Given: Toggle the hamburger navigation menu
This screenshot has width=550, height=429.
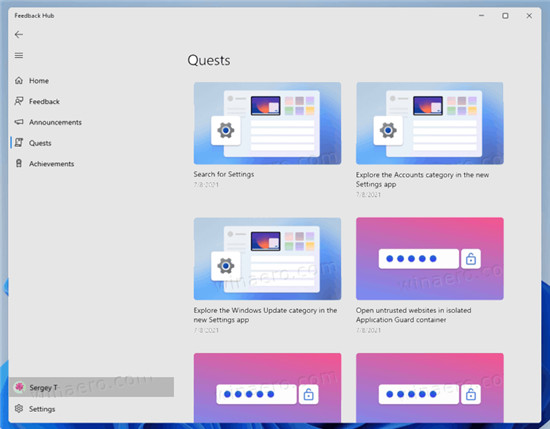Looking at the screenshot, I should [19, 55].
